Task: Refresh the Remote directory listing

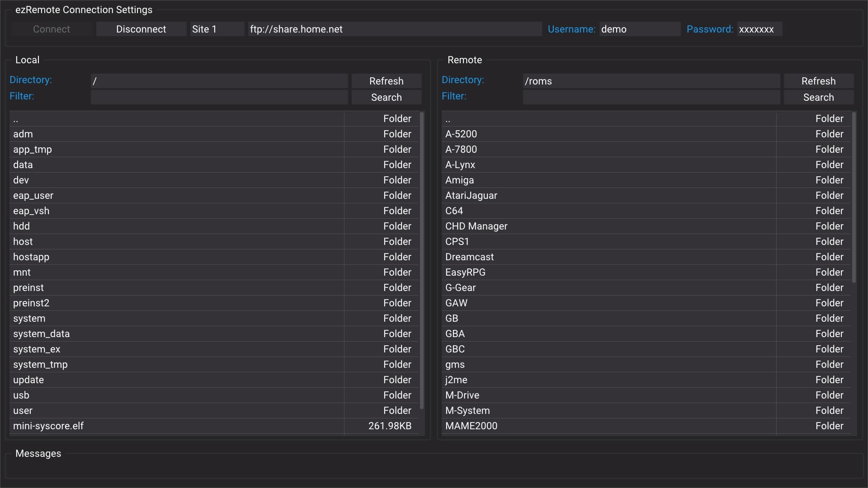Action: pos(819,81)
